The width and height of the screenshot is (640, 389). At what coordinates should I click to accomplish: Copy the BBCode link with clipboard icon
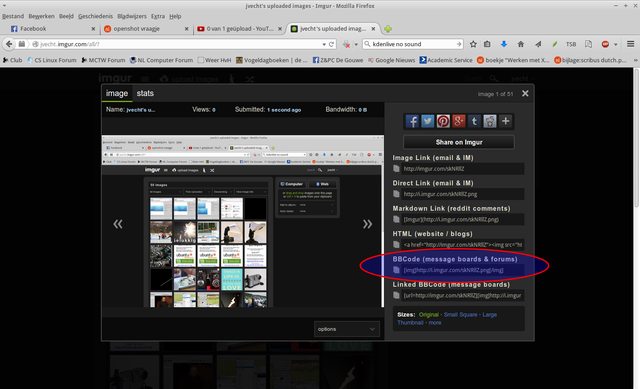[396, 270]
